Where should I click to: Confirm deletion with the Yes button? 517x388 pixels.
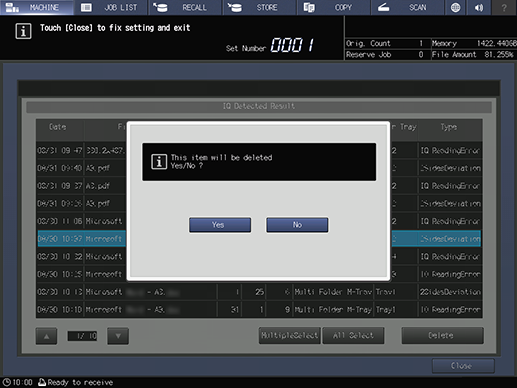[x=220, y=225]
